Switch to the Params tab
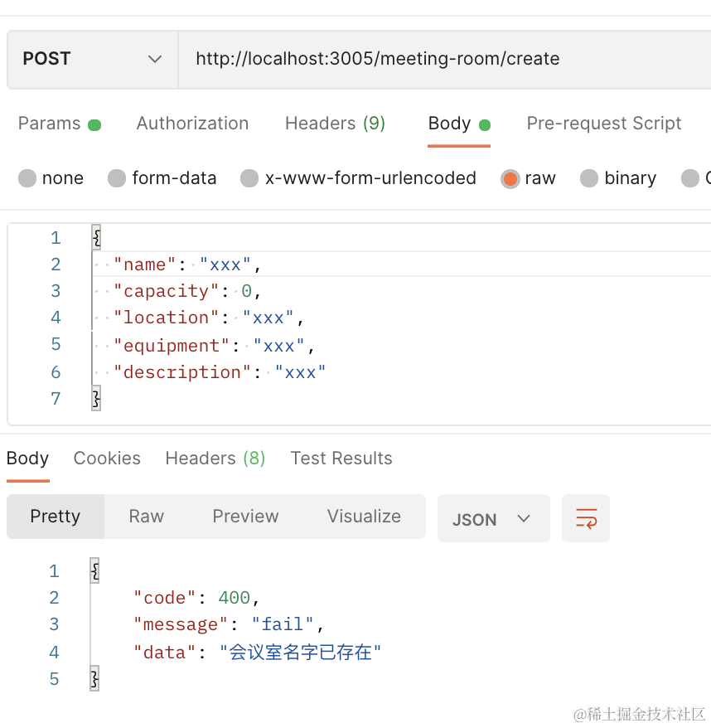This screenshot has height=728, width=711. click(x=50, y=124)
